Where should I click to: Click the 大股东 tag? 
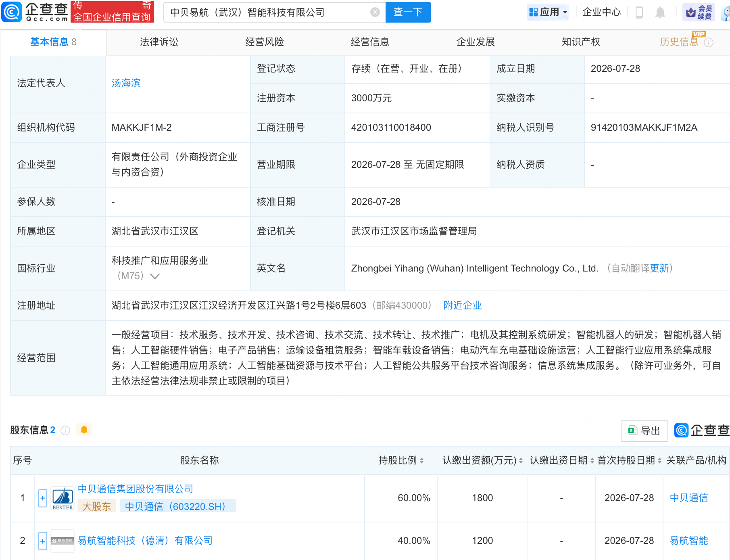click(96, 506)
